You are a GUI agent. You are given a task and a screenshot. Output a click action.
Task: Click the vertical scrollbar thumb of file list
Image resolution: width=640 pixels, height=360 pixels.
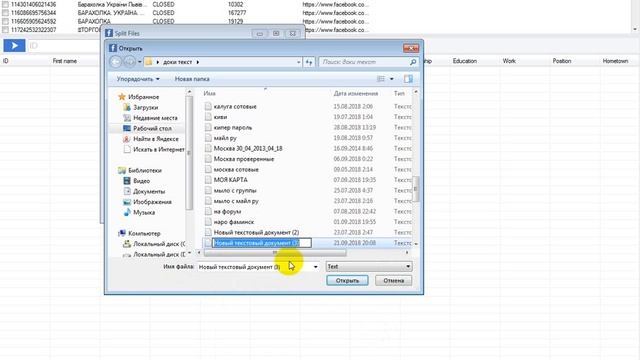[x=416, y=189]
